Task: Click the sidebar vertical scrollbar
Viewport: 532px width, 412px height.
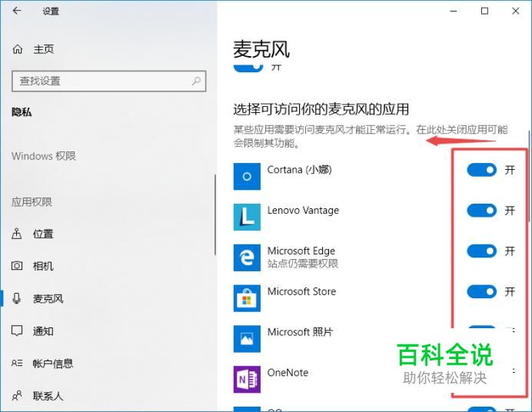Action: pyautogui.click(x=215, y=214)
